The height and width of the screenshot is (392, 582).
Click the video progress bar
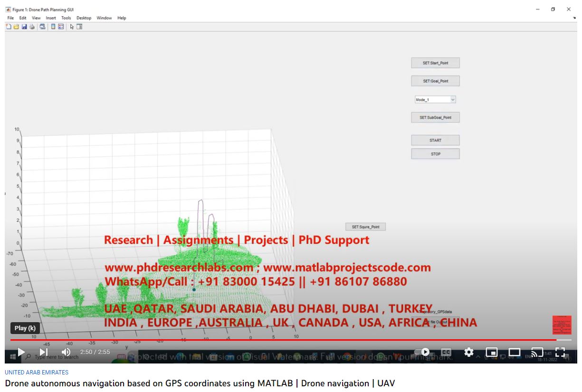pos(291,340)
